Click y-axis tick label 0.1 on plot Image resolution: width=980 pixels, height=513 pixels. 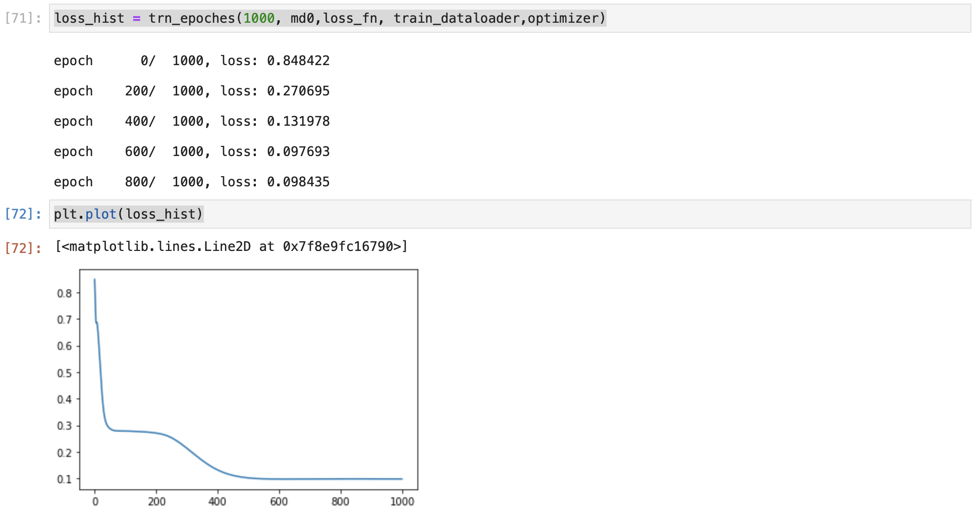pyautogui.click(x=65, y=479)
